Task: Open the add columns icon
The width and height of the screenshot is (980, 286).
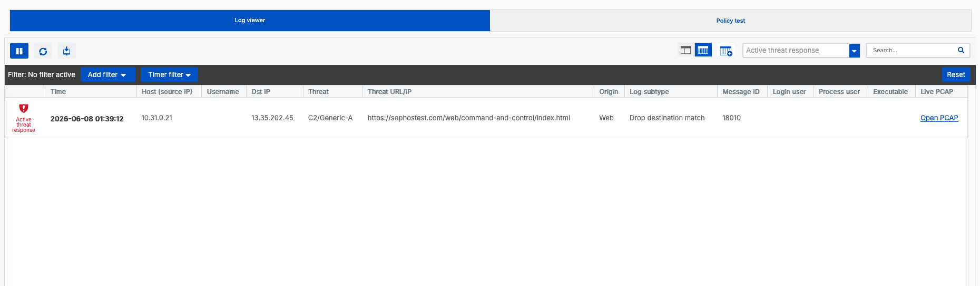Action: tap(726, 51)
